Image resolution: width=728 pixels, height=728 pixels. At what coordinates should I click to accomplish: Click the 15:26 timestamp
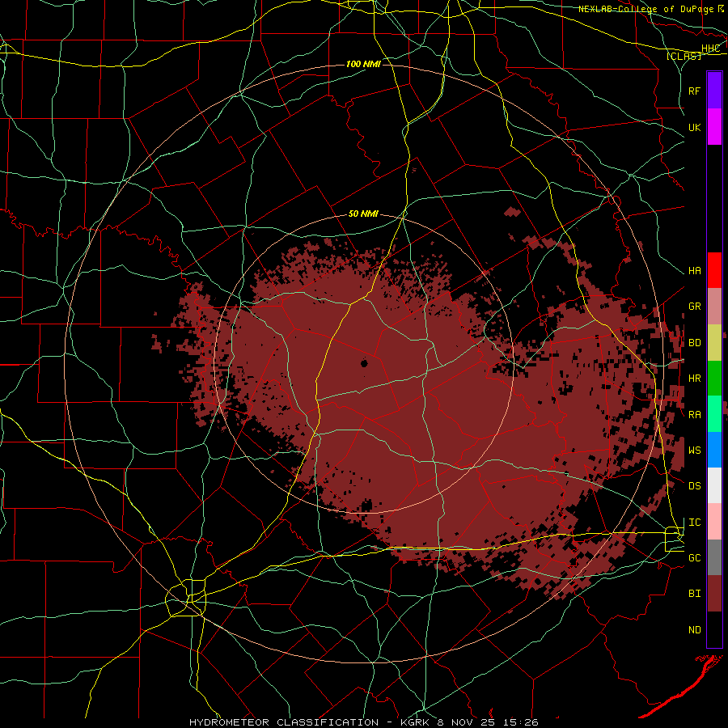pyautogui.click(x=523, y=722)
